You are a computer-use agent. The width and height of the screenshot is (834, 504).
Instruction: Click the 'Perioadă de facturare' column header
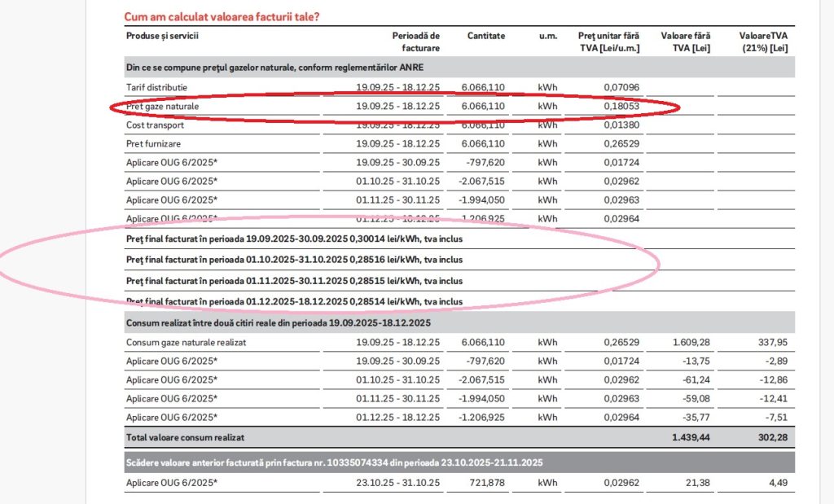[x=415, y=42]
